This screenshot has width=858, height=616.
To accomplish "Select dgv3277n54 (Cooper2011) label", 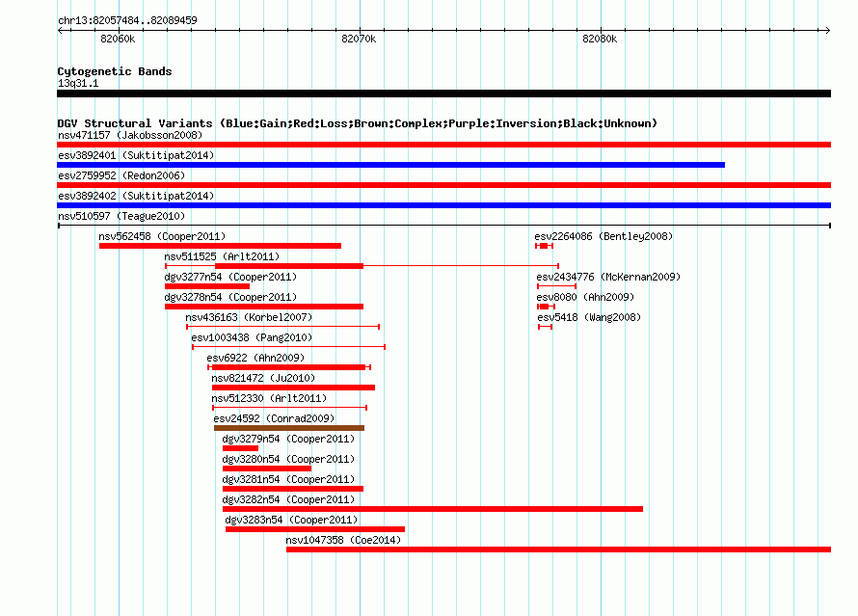I will click(x=230, y=277).
